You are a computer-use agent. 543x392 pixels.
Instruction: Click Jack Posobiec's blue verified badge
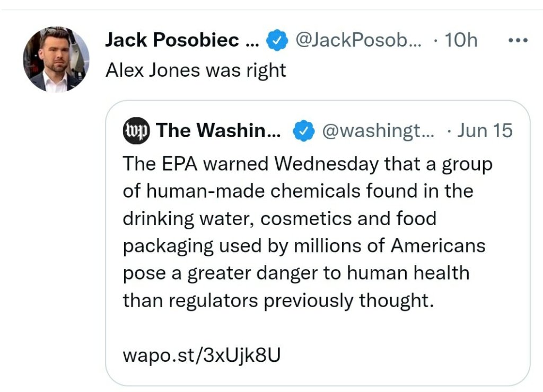pyautogui.click(x=276, y=41)
